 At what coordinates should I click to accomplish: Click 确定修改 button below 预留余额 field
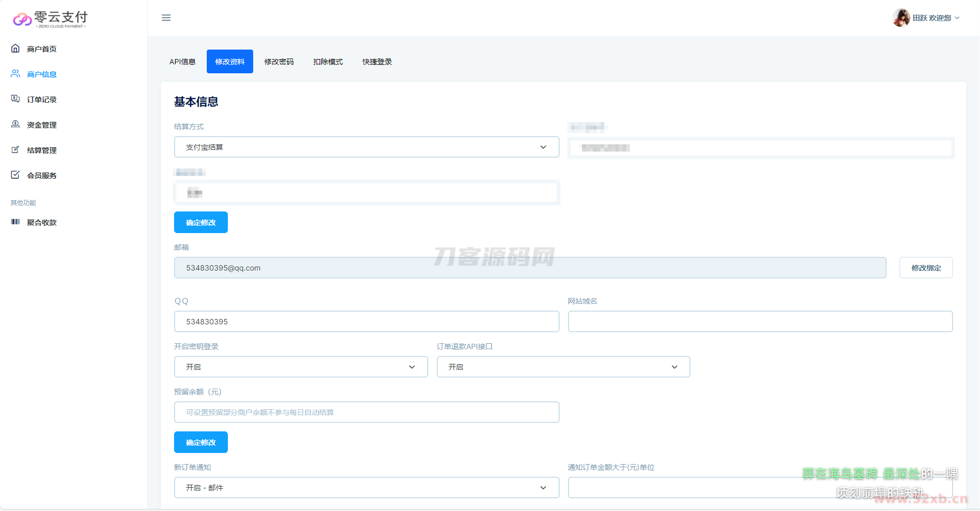201,442
